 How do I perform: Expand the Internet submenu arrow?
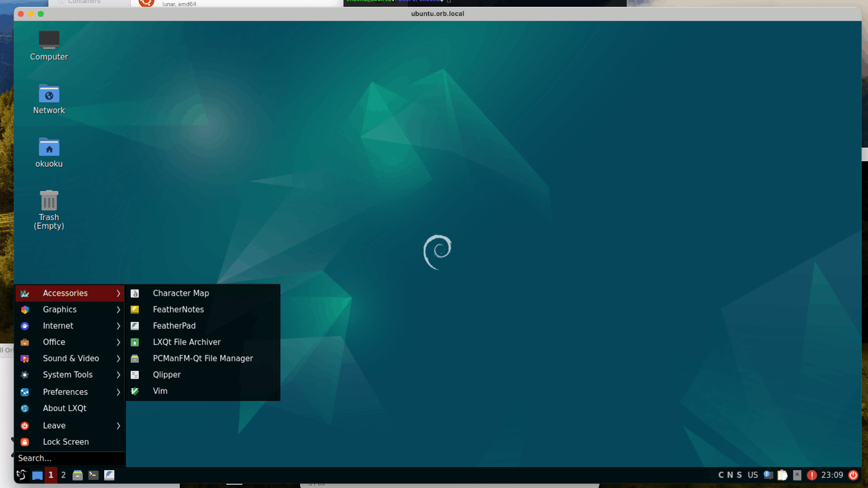(x=118, y=326)
